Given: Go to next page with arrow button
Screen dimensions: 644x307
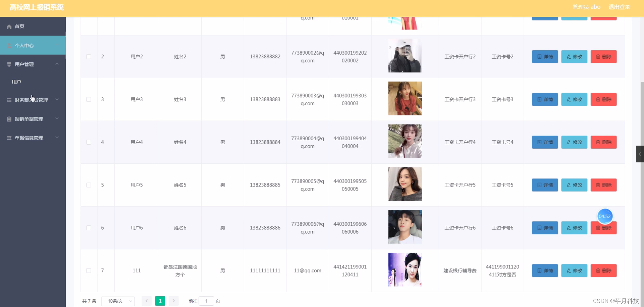Looking at the screenshot, I should tap(173, 301).
